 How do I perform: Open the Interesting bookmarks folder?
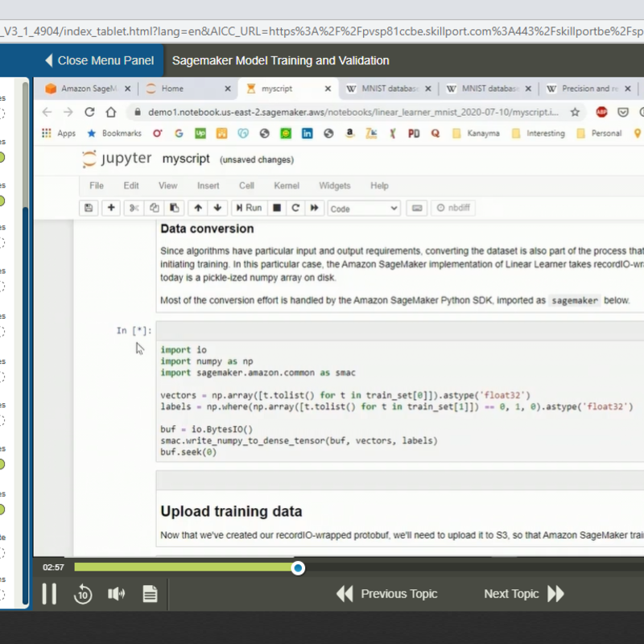pos(538,133)
